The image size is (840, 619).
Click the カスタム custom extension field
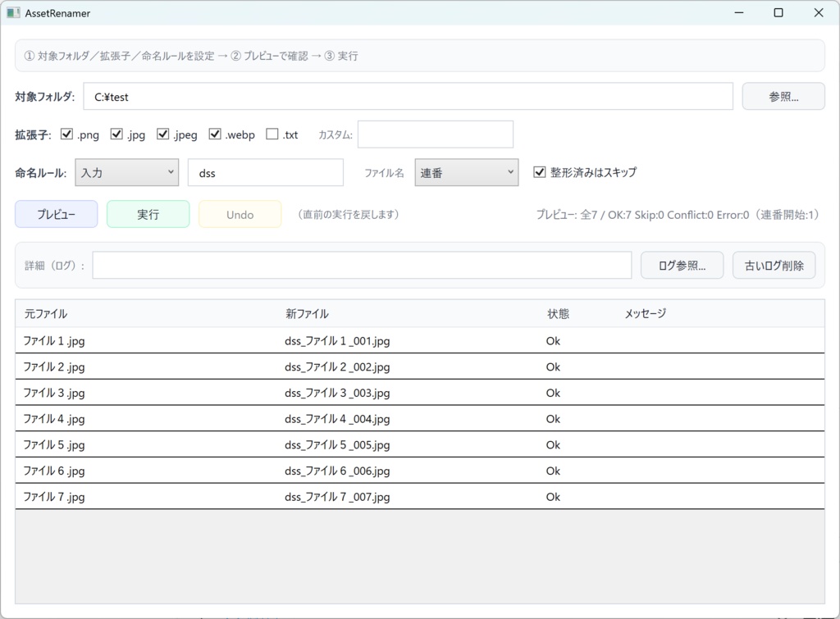(x=436, y=134)
